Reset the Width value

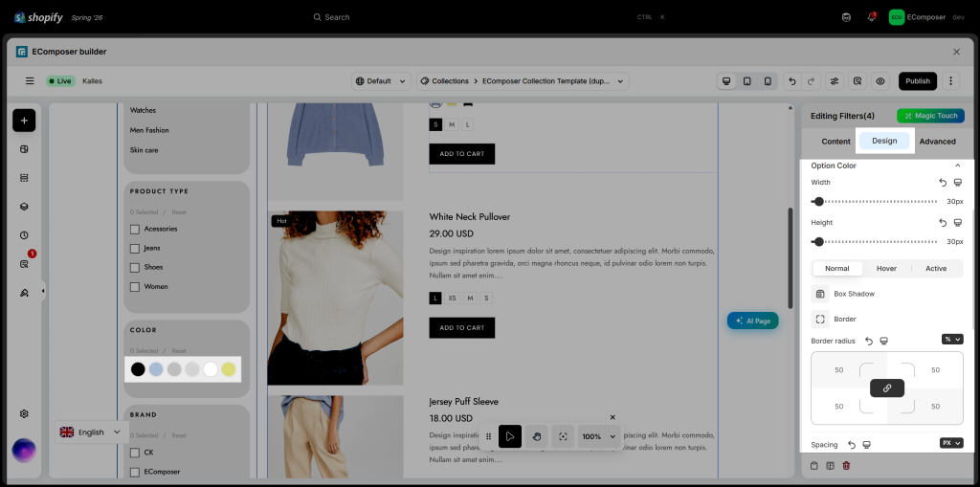coord(943,183)
